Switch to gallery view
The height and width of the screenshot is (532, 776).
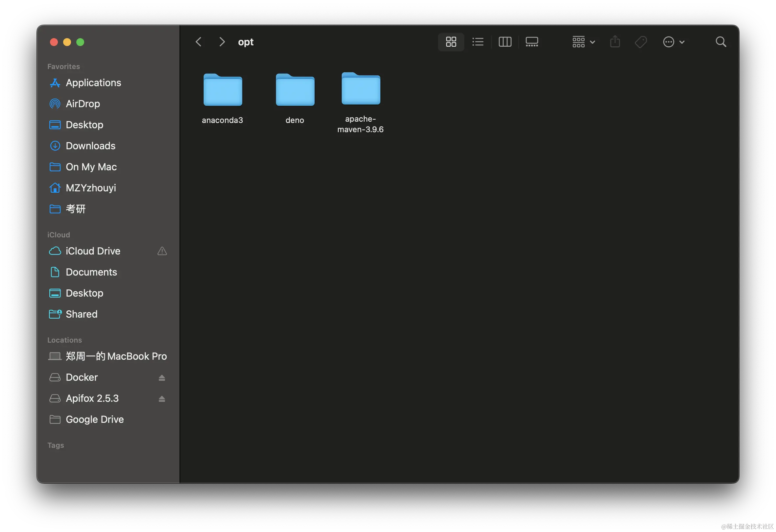532,42
